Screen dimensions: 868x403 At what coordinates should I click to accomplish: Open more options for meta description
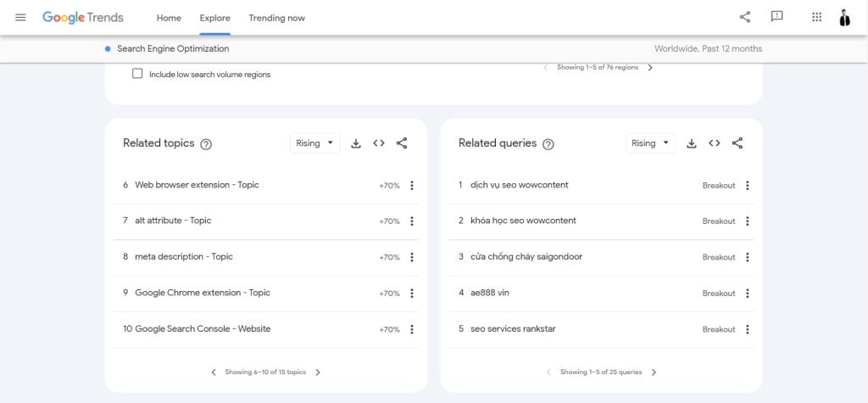411,257
